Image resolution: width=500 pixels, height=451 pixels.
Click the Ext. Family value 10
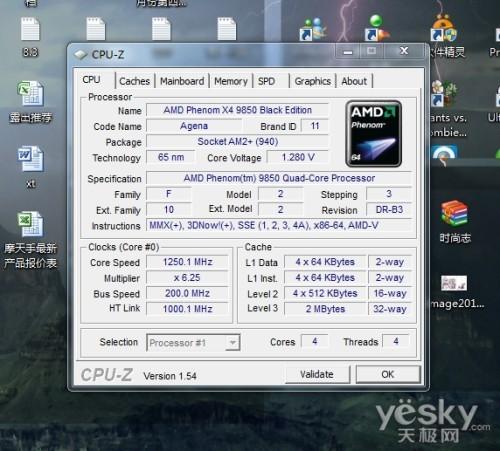tap(169, 210)
